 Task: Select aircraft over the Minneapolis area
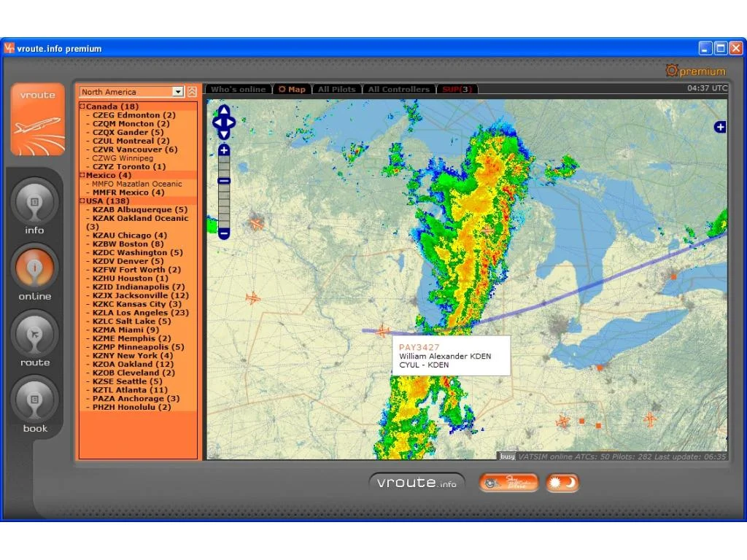[x=256, y=223]
